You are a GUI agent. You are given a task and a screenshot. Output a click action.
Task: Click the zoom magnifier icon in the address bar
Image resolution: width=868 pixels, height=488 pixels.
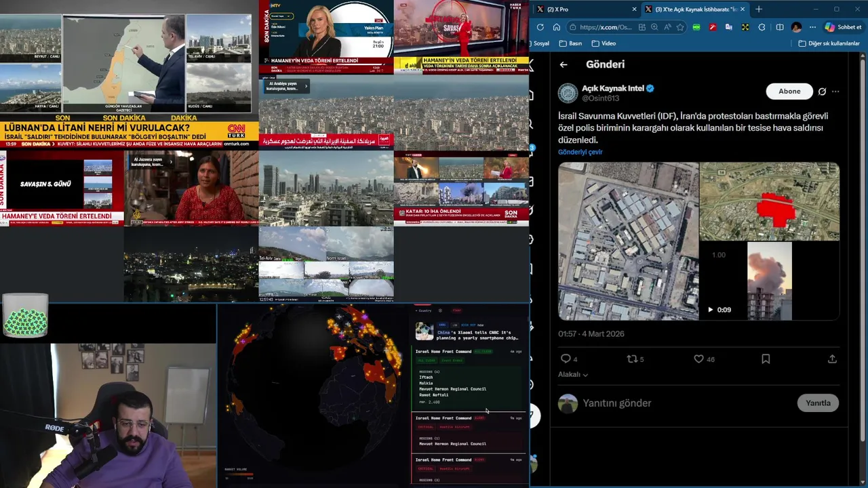coord(654,27)
